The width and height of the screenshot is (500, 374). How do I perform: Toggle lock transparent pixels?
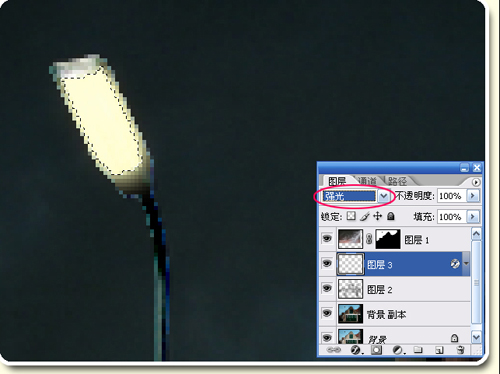351,216
